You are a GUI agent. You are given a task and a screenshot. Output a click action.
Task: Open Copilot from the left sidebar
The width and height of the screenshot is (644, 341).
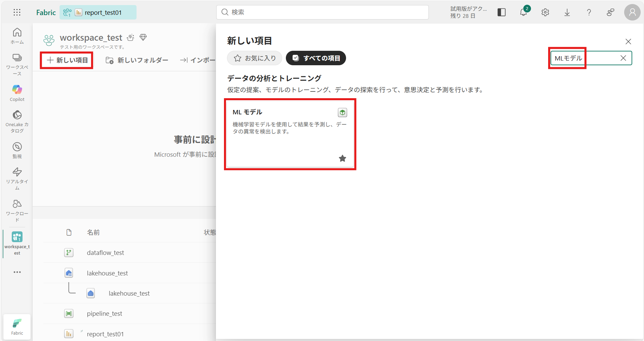[x=17, y=93]
